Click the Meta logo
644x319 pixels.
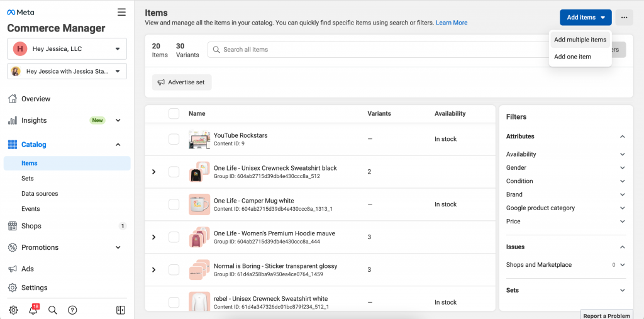pyautogui.click(x=21, y=13)
